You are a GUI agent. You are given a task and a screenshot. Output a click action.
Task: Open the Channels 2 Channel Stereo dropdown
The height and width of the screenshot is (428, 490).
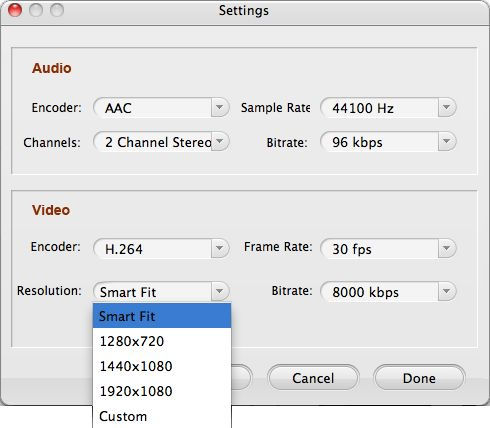pos(161,142)
